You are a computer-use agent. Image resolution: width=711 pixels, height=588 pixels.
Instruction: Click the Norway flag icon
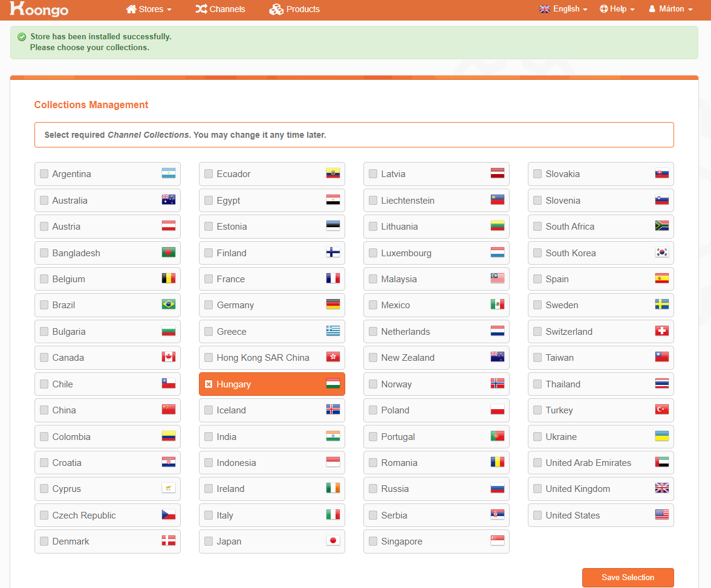[498, 384]
